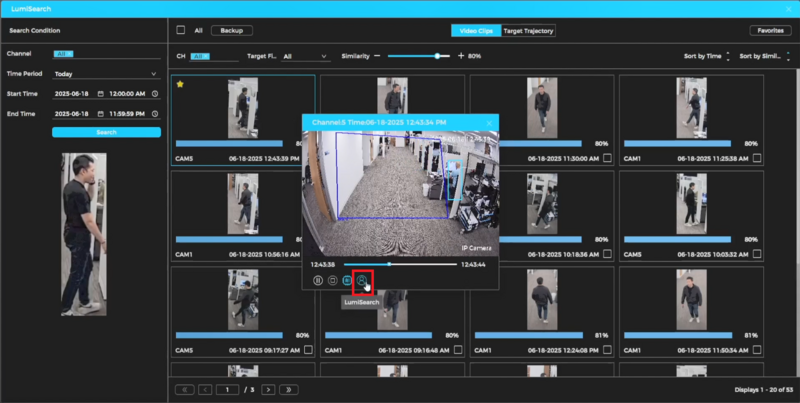Open the Target Filter dropdown
Viewport: 800px width, 403px height.
point(303,57)
